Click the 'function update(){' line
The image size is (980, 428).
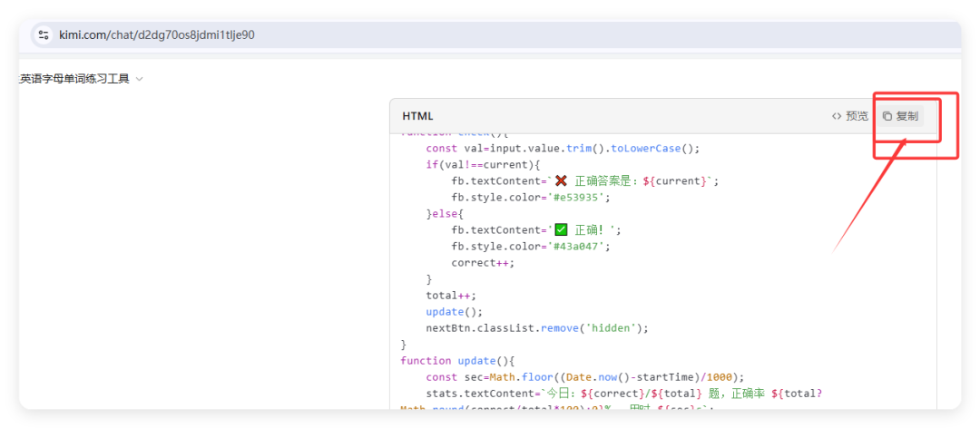tap(458, 361)
